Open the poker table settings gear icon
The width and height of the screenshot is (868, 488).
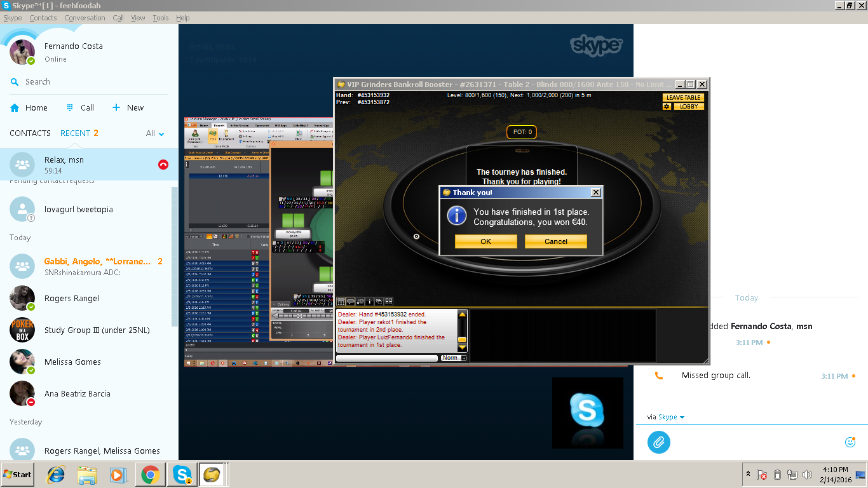click(667, 107)
